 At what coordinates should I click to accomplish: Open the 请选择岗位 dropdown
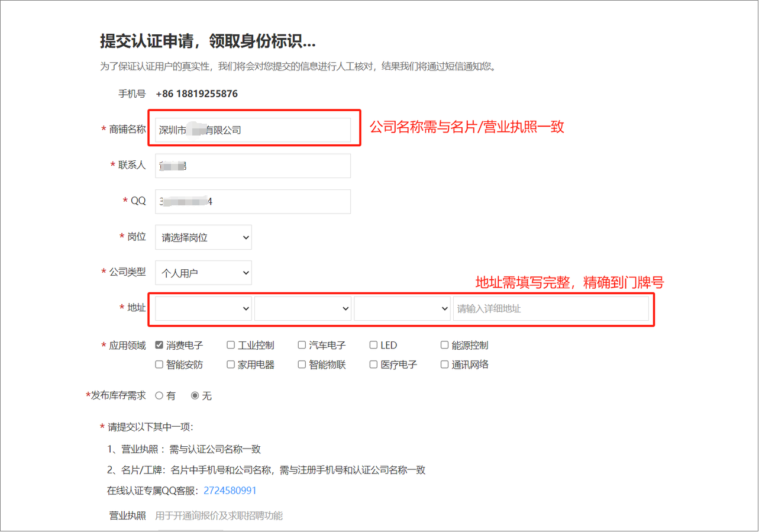pos(203,237)
